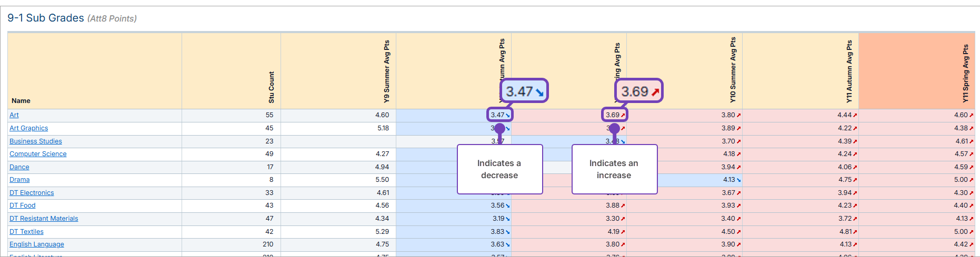Open the English Language subject link
980x257 pixels.
point(37,244)
